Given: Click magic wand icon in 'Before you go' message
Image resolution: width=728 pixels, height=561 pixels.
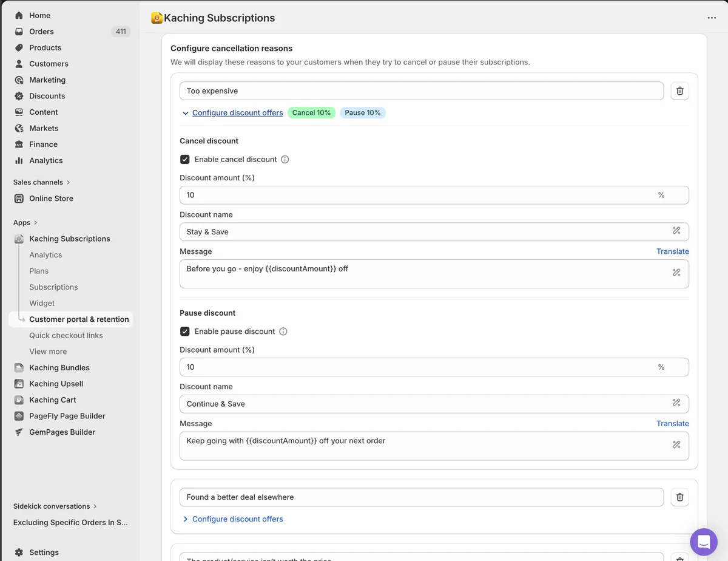Looking at the screenshot, I should (x=676, y=273).
